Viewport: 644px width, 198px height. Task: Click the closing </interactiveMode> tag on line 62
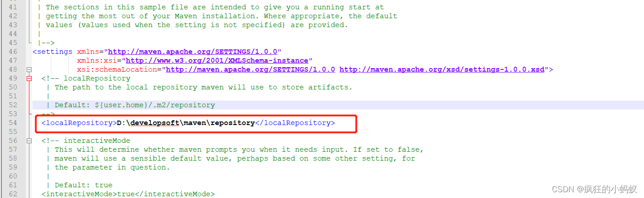175,194
